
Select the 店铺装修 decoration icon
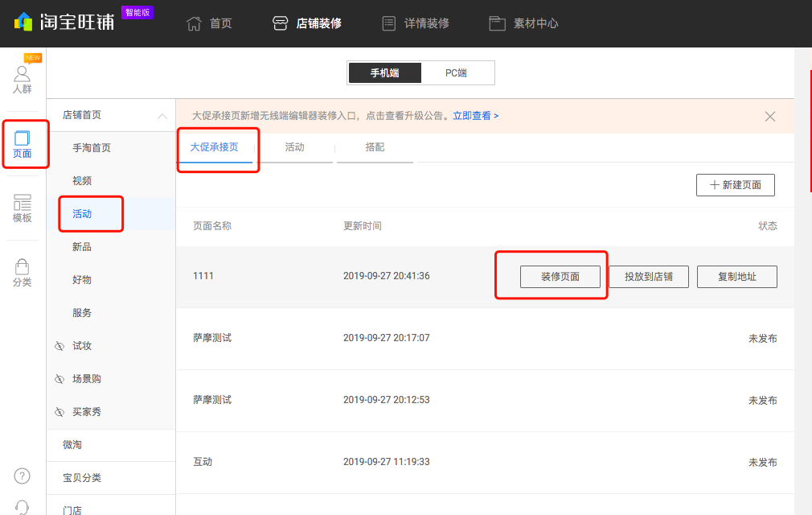(281, 23)
